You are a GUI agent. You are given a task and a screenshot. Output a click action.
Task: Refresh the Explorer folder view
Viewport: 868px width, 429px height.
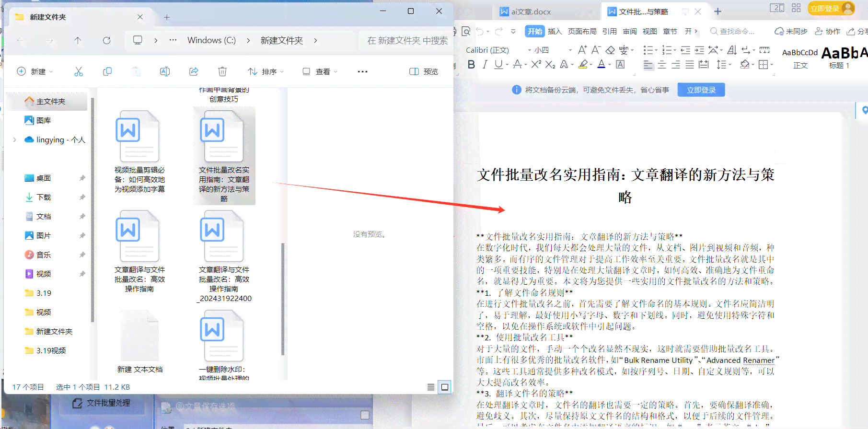pos(106,40)
